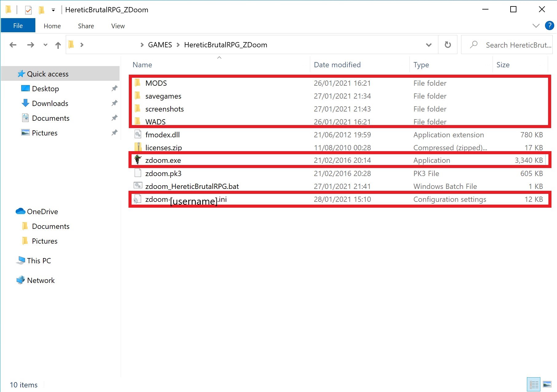
Task: Unpin Documents from Quick access
Action: click(114, 118)
